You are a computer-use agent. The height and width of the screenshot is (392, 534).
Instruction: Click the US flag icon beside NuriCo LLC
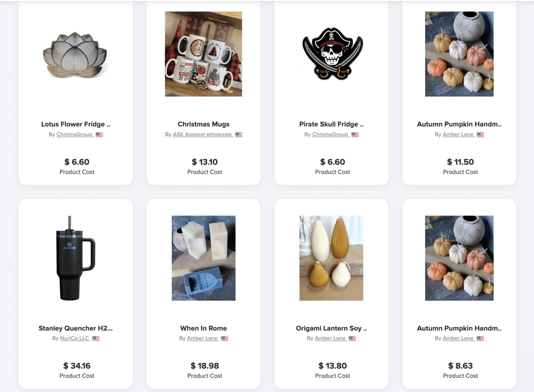[96, 338]
